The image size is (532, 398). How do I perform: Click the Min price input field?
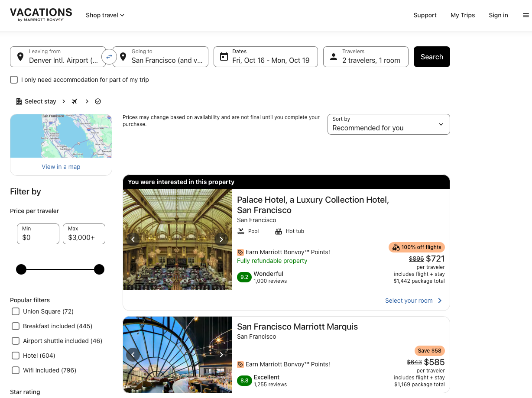[38, 234]
